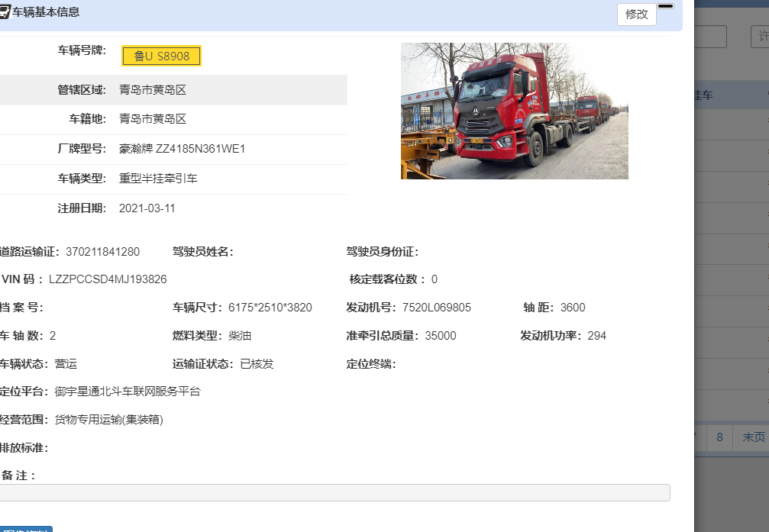Click the 厂牌型号 value ZZ4185N361WE1
Screen dimensions: 769x532
click(182, 149)
